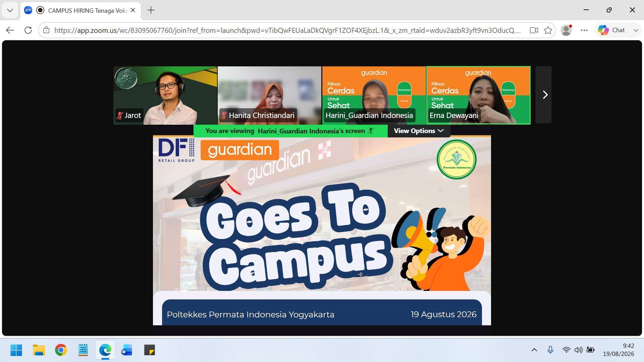Click the Guardian logo on shared slide
The height and width of the screenshot is (362, 644).
(x=239, y=150)
